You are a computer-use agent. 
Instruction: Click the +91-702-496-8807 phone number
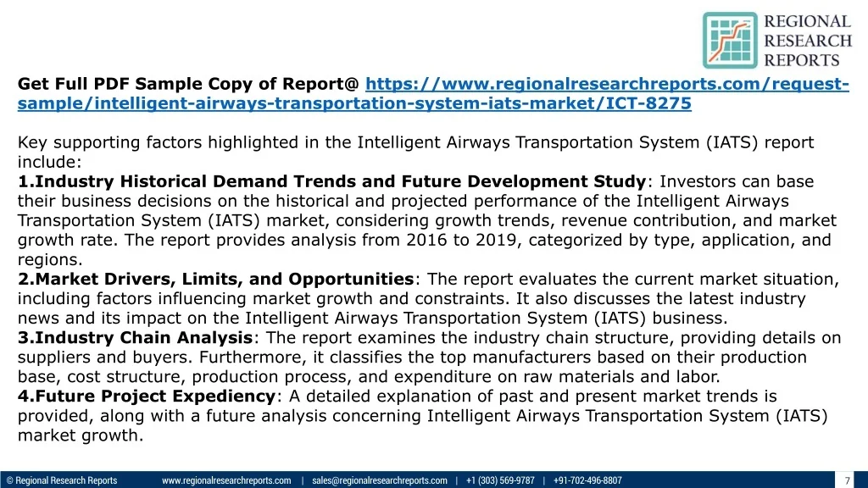click(x=587, y=480)
